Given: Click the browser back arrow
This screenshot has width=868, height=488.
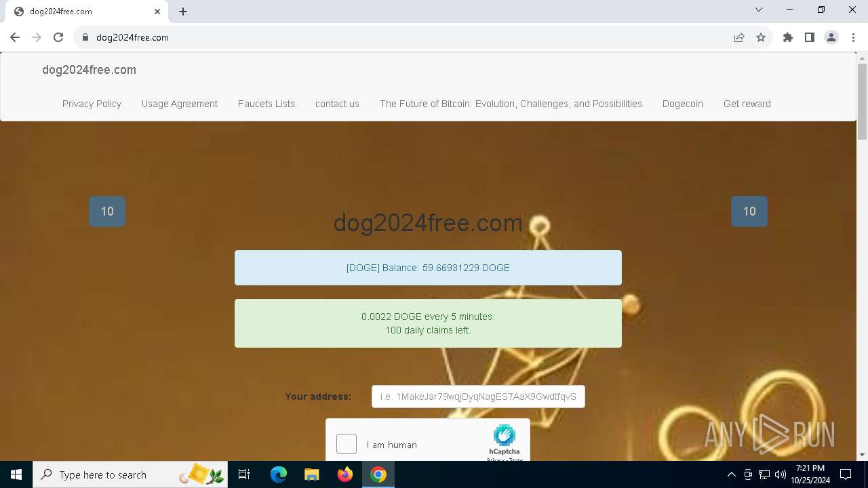Looking at the screenshot, I should 15,37.
